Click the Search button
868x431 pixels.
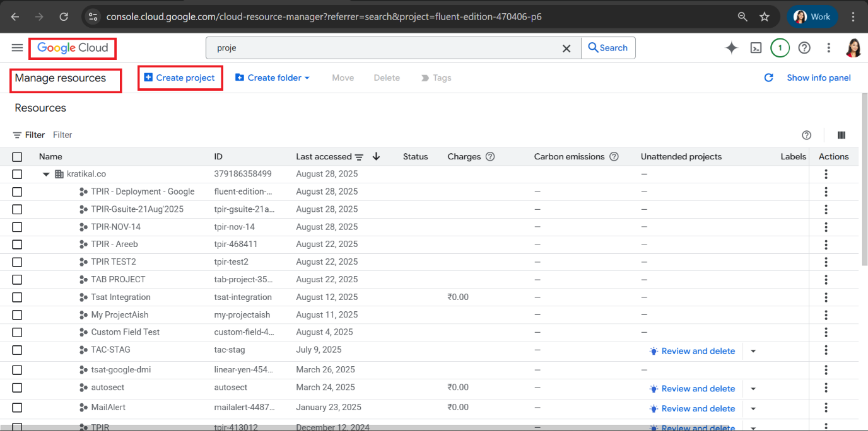(x=608, y=48)
